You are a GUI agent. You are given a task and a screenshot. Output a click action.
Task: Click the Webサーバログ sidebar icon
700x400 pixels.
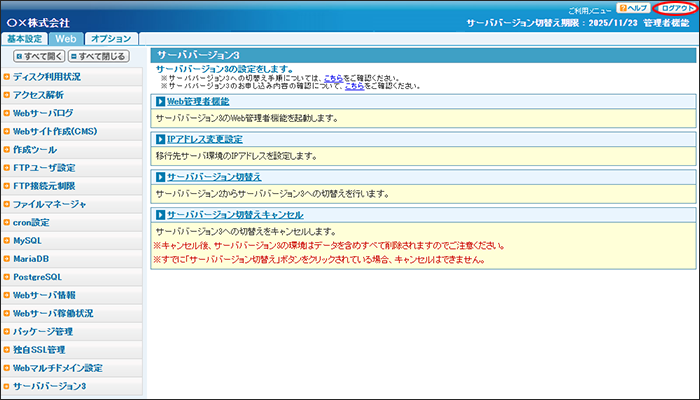(x=7, y=113)
